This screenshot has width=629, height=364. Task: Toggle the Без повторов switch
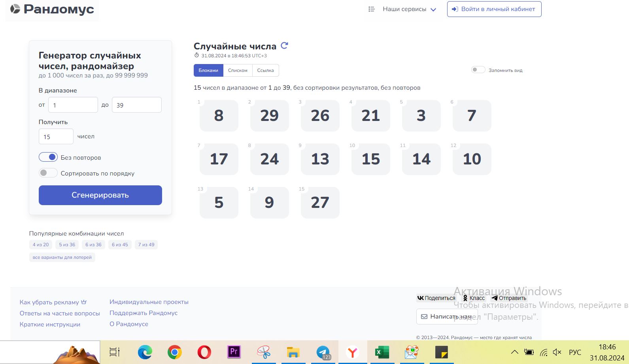tap(48, 157)
